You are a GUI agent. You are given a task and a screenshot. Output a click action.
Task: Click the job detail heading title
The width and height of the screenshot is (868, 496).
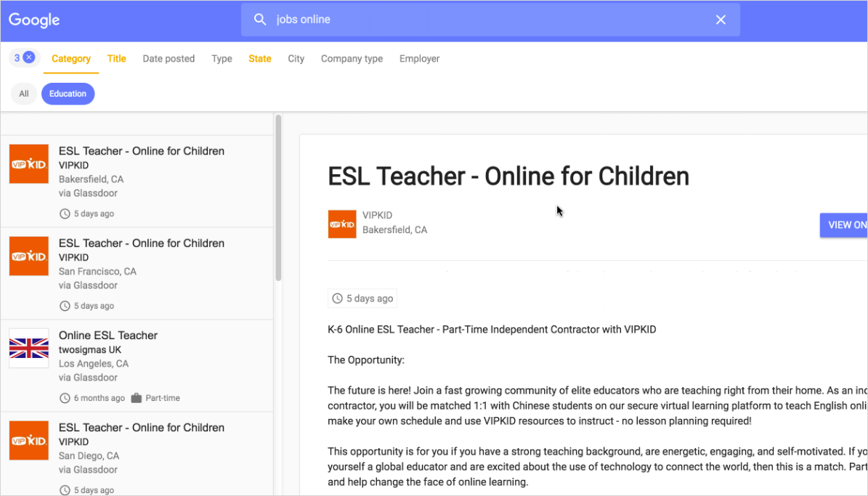click(508, 176)
